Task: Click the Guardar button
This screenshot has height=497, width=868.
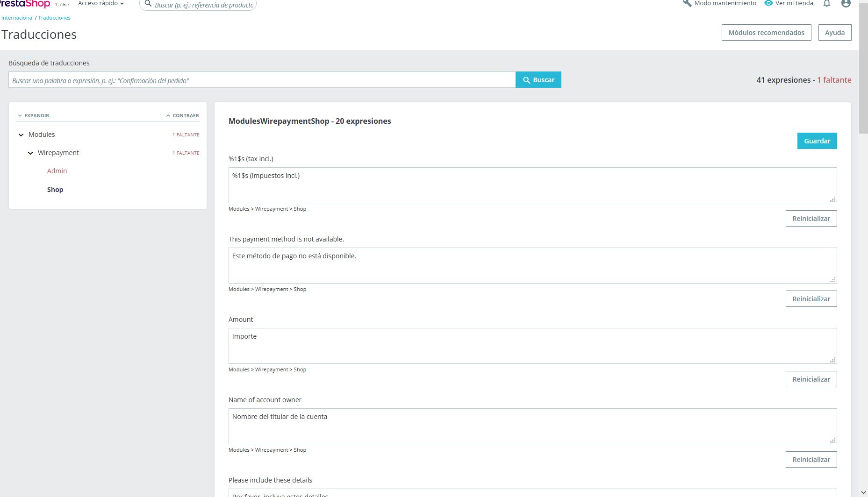Action: [x=817, y=141]
